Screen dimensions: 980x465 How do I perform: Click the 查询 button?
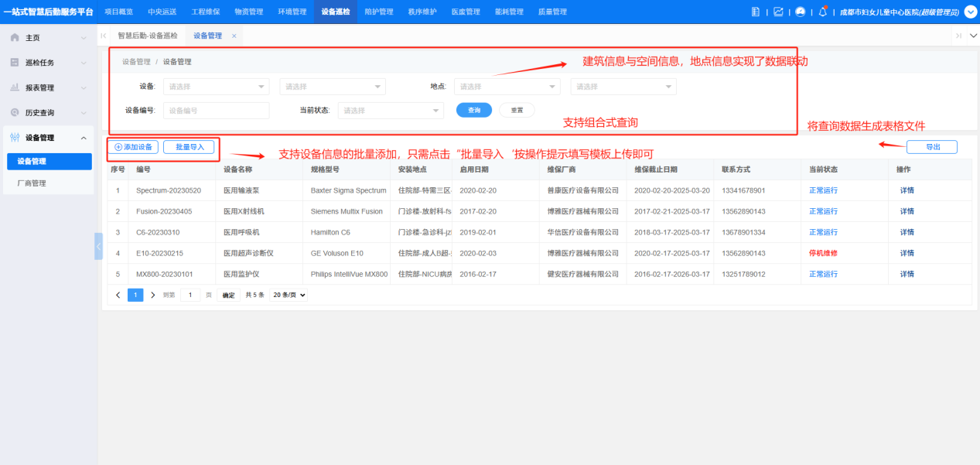coord(474,111)
